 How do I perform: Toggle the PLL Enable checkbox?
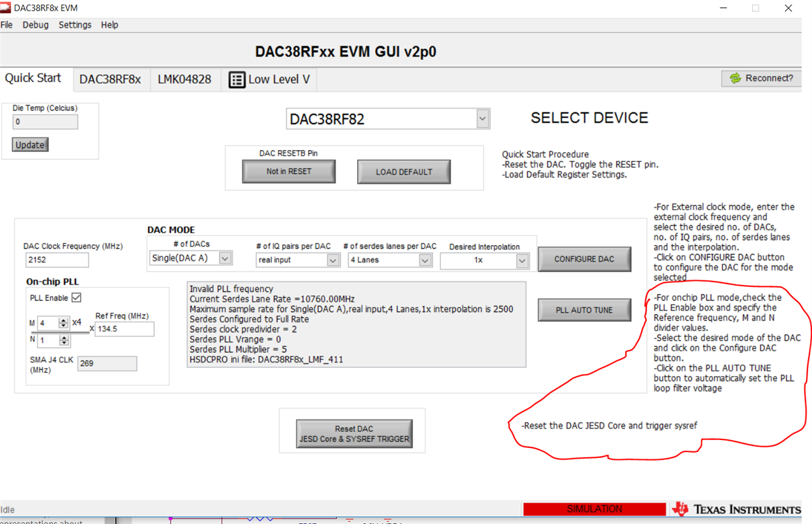(77, 298)
